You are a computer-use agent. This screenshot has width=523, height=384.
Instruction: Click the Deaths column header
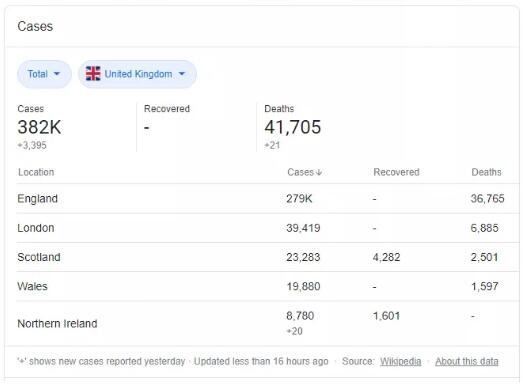click(486, 172)
